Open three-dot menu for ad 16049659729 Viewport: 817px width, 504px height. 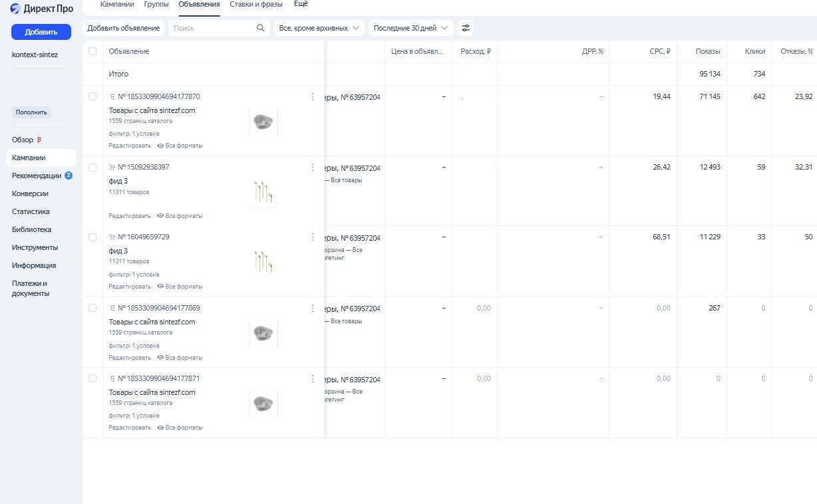click(x=313, y=237)
